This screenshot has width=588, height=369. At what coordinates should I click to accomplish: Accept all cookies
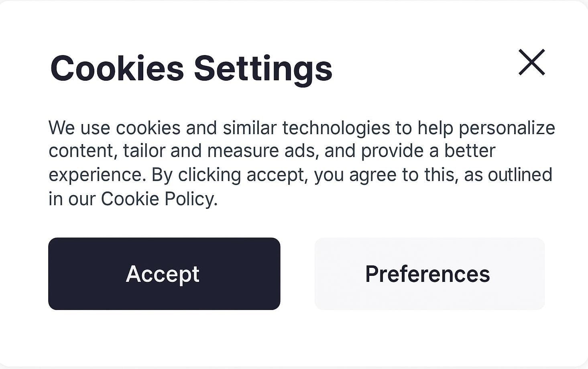click(164, 273)
